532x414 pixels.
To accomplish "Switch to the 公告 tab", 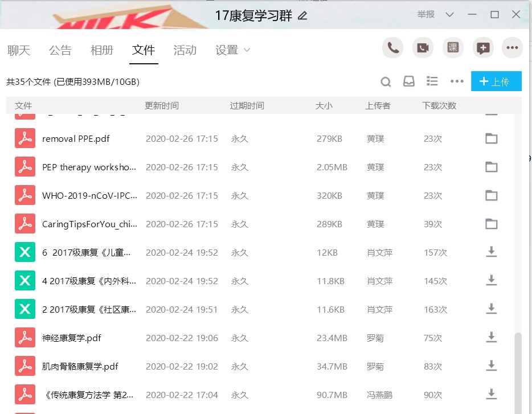I will 60,50.
